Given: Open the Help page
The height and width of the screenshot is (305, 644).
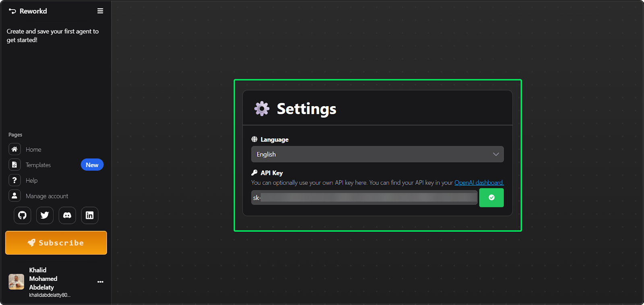Looking at the screenshot, I should tap(32, 181).
